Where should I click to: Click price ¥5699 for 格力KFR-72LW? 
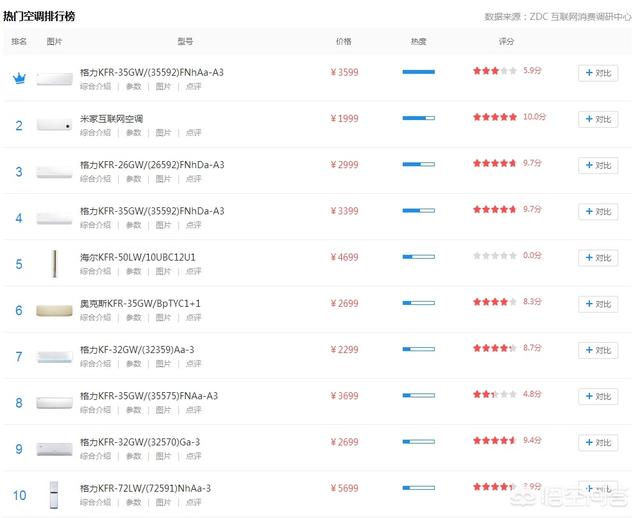(x=344, y=488)
